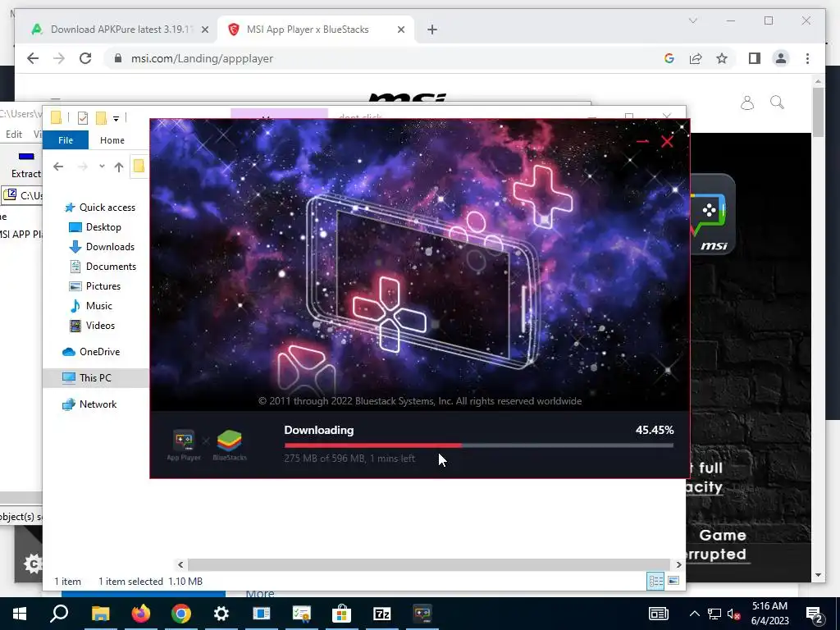Viewport: 840px width, 630px height.
Task: Close the APKPure browser tab
Action: [204, 30]
